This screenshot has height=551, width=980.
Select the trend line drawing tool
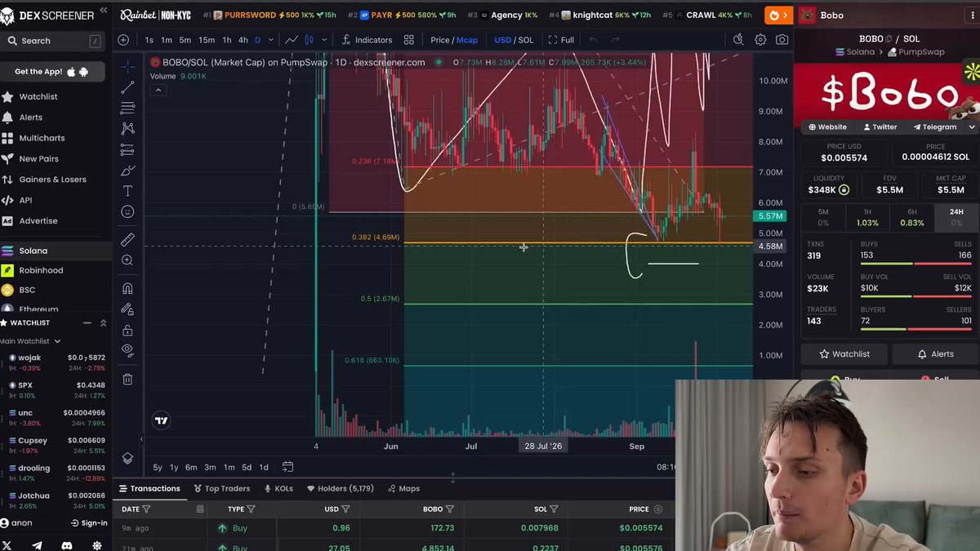(x=127, y=87)
